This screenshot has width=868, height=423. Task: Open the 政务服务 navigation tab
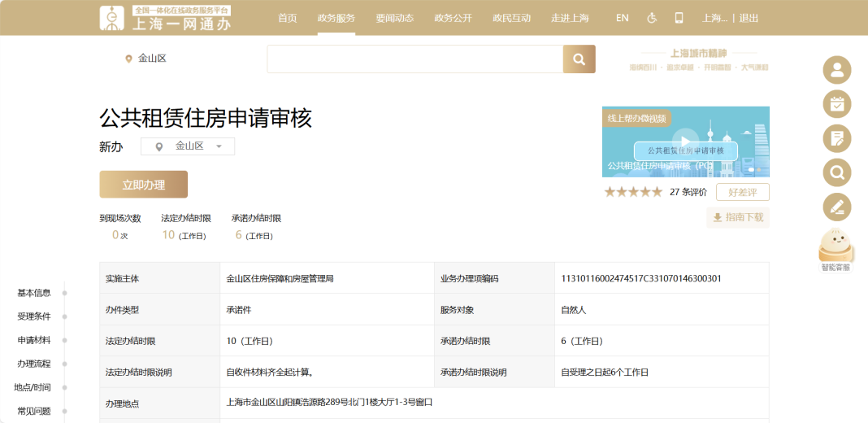[x=336, y=18]
